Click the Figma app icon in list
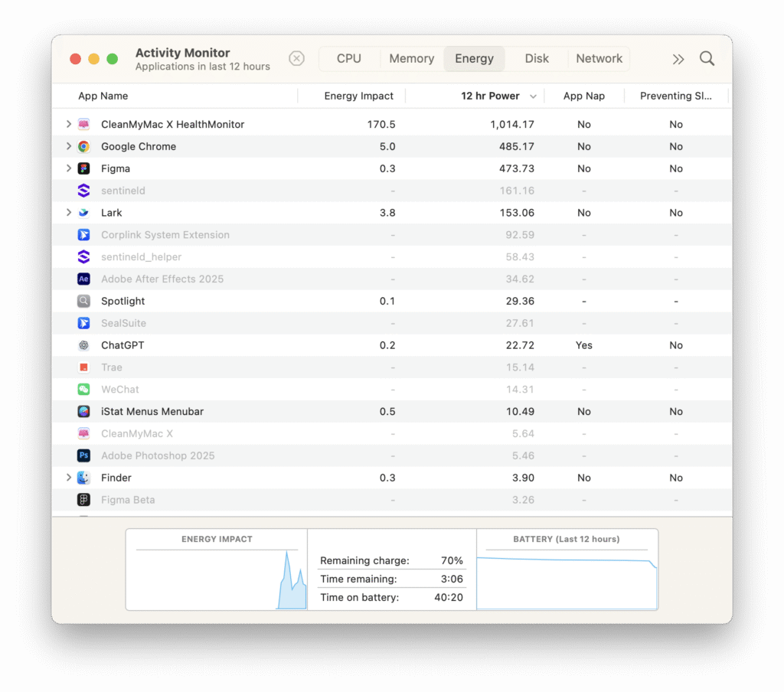 coord(83,168)
